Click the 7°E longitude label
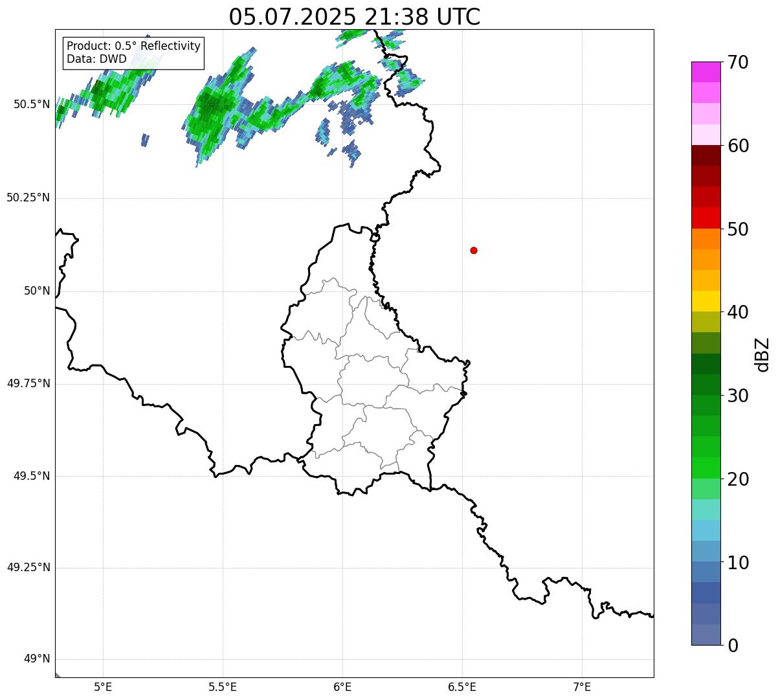The image size is (778, 700). (583, 687)
